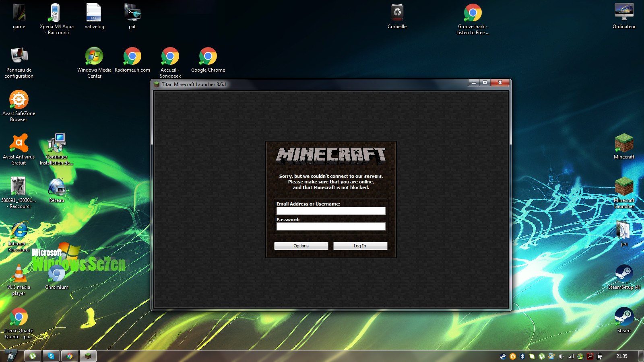Click the Minecraft launcher taskbar button
This screenshot has height=362, width=644.
point(88,356)
